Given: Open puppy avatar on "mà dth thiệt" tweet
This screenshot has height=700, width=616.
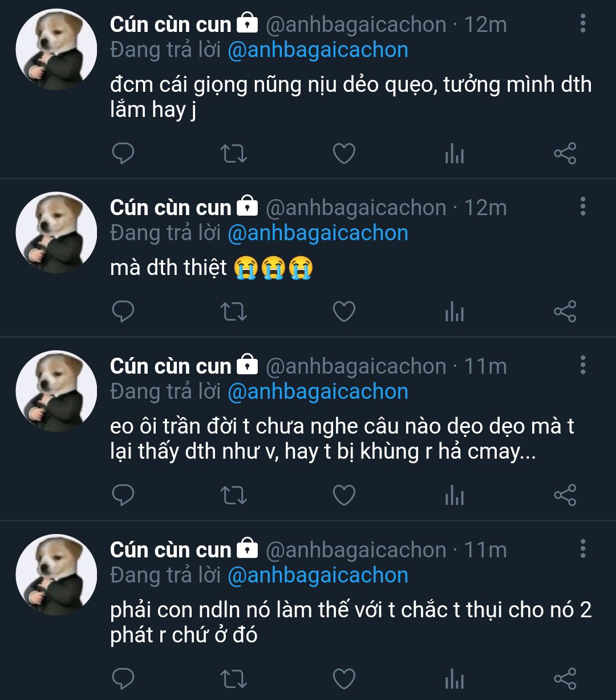Looking at the screenshot, I should (56, 232).
